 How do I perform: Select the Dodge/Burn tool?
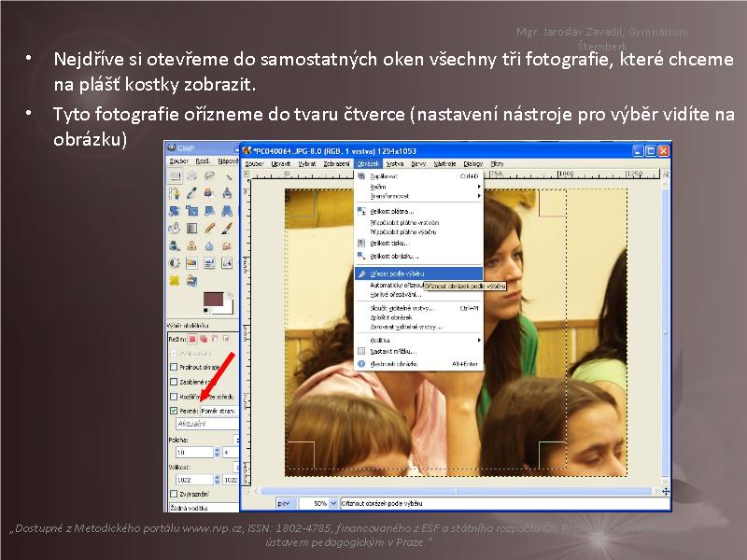point(175,263)
